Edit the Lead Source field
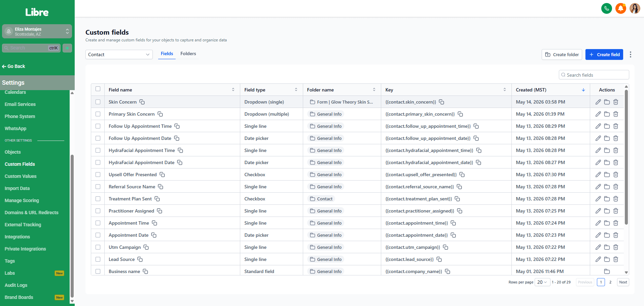This screenshot has height=306, width=644. 598,259
